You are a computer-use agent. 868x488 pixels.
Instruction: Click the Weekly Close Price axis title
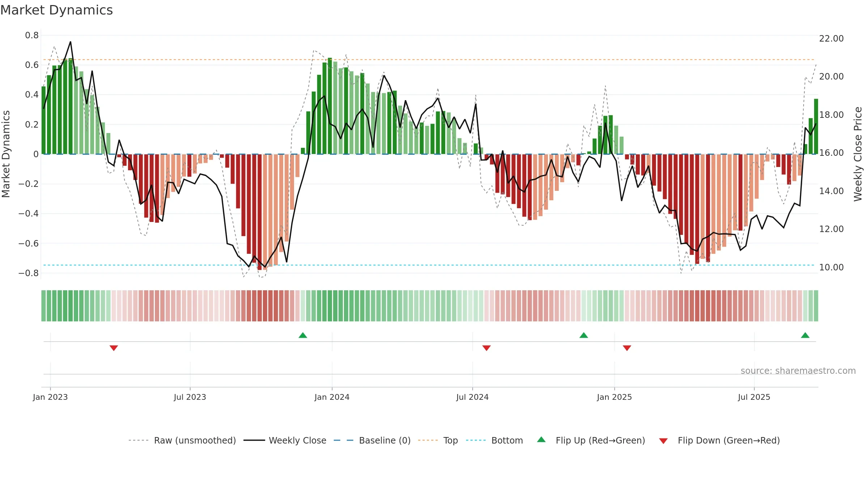point(858,154)
